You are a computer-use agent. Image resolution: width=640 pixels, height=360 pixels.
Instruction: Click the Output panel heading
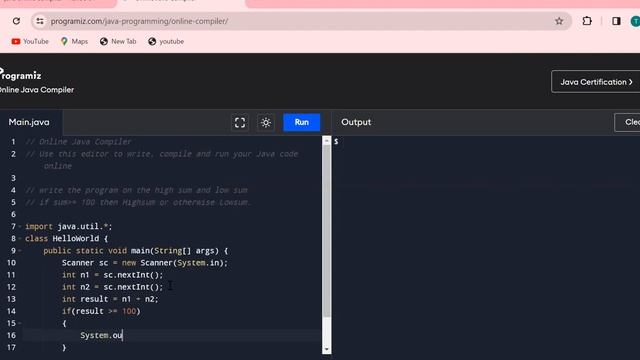point(356,122)
